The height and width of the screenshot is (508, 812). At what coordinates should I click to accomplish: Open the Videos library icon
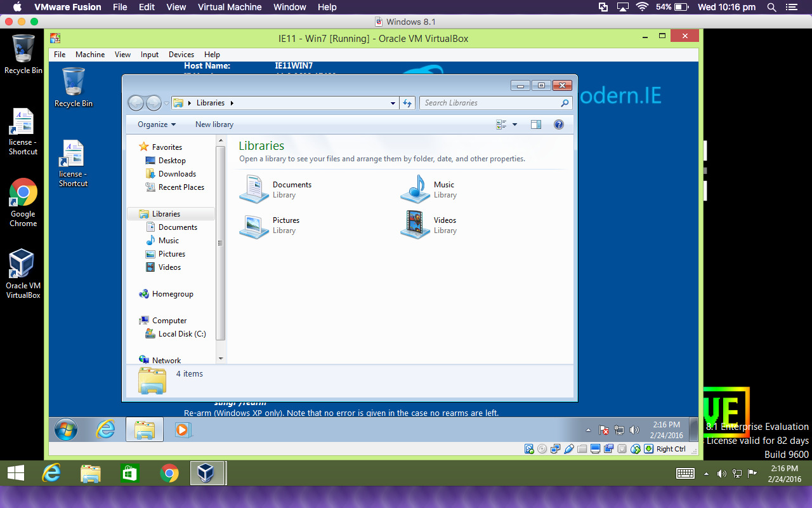[416, 225]
